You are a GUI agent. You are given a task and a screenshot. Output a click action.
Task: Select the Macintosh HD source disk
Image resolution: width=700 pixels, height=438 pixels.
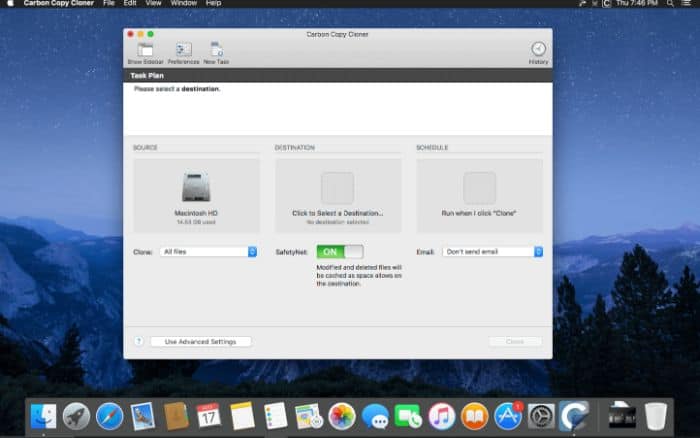pos(196,196)
